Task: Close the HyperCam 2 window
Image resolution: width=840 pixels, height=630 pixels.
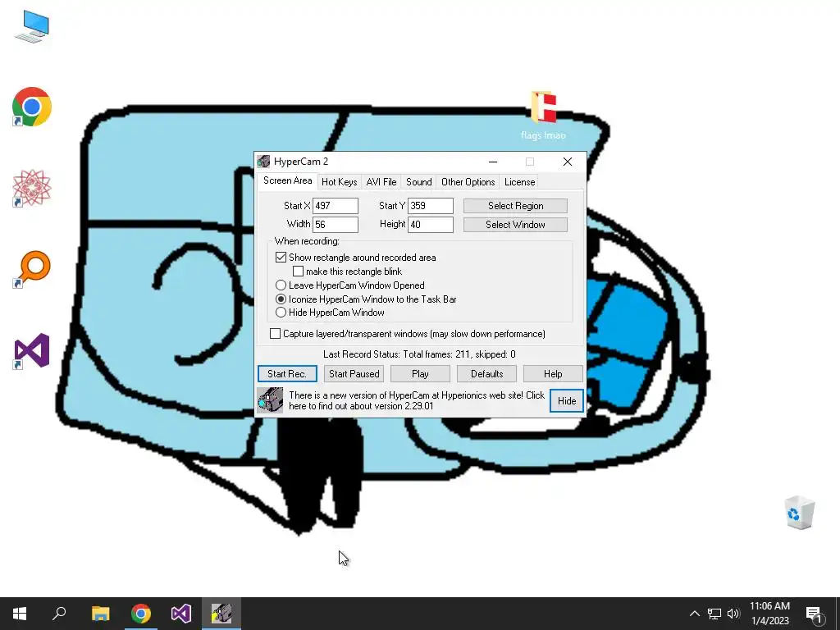Action: pos(568,162)
